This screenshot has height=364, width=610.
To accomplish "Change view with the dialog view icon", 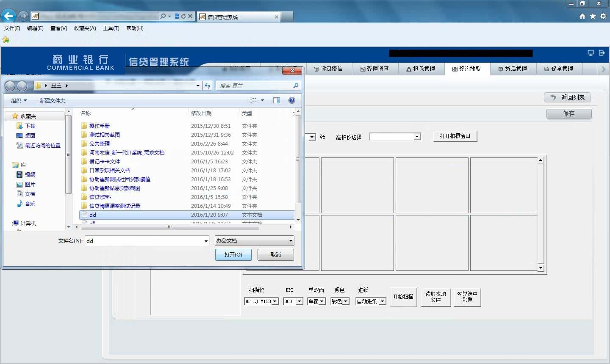I will [253, 100].
